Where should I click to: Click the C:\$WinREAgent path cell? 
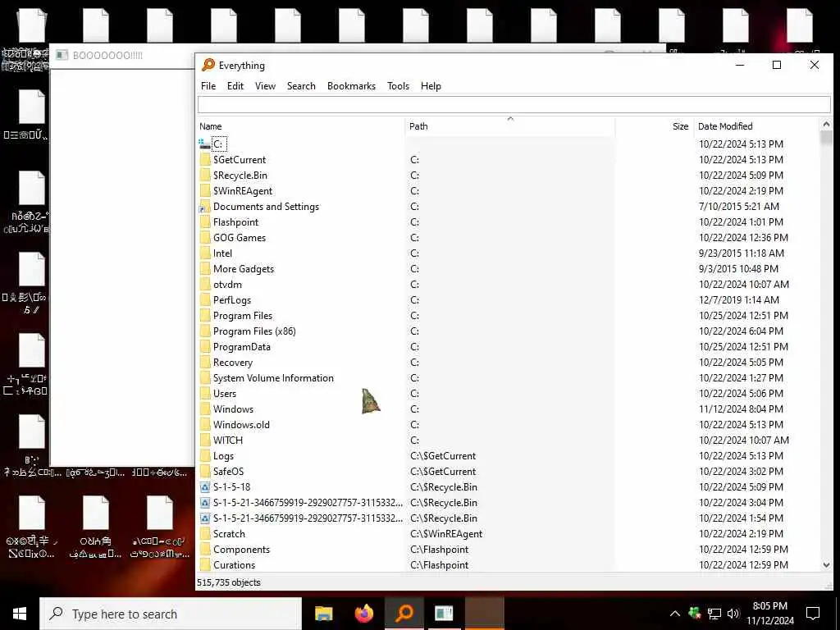446,534
